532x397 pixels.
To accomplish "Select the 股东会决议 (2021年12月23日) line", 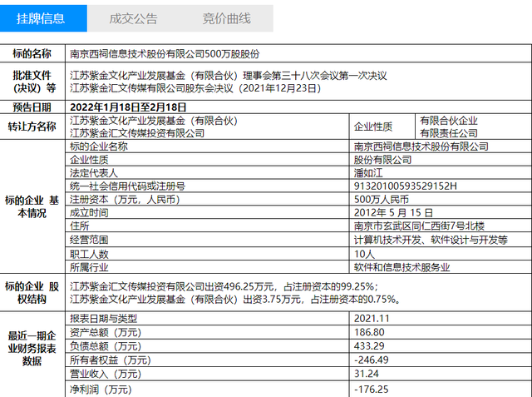I will (196, 88).
